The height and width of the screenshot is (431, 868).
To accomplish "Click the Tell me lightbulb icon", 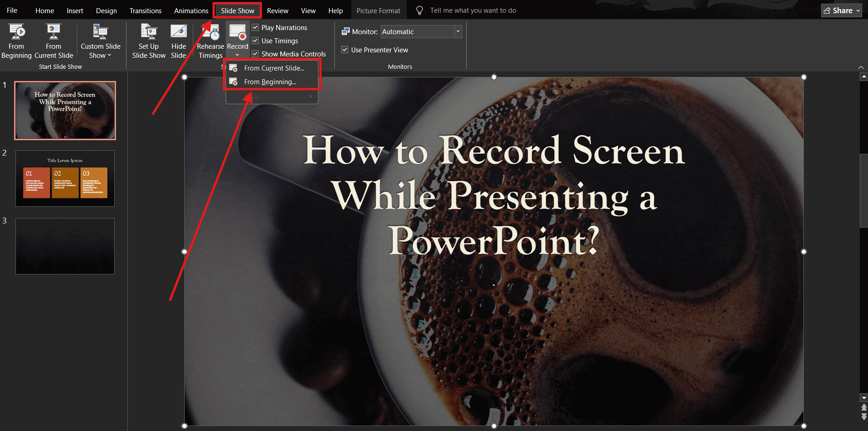I will tap(419, 10).
